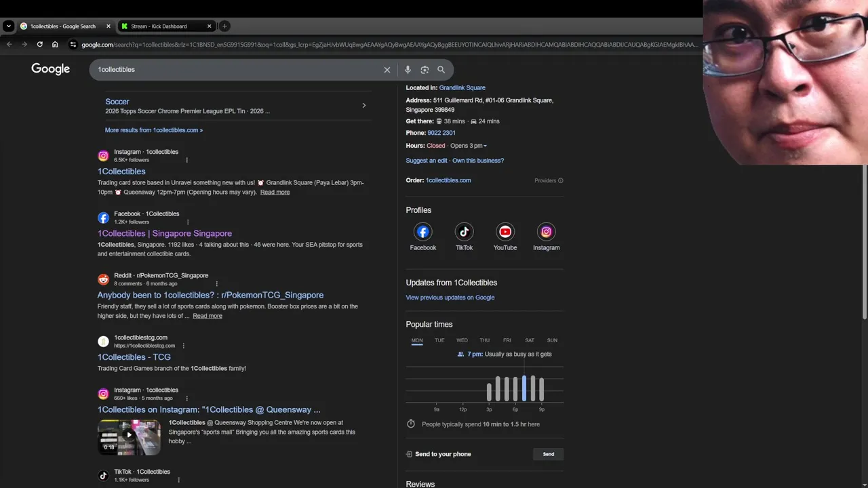Get driving directions, 24 mins
The image size is (868, 488).
(485, 121)
